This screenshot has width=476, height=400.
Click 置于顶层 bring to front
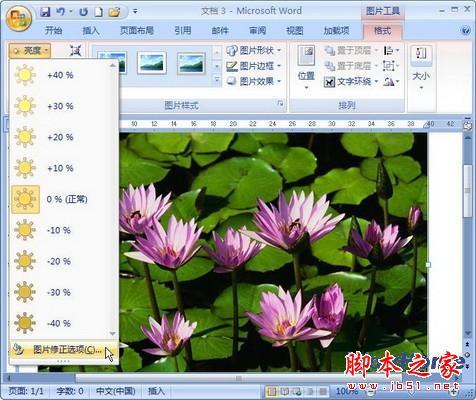tap(352, 50)
